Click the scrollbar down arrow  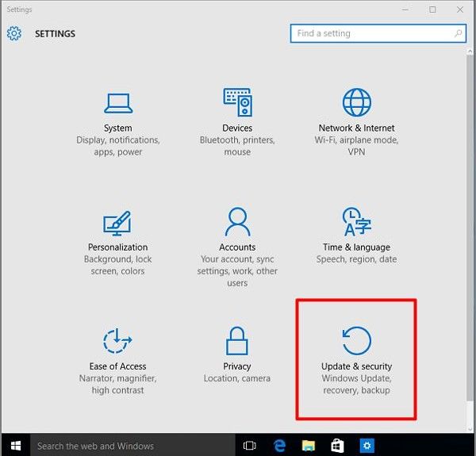470,429
